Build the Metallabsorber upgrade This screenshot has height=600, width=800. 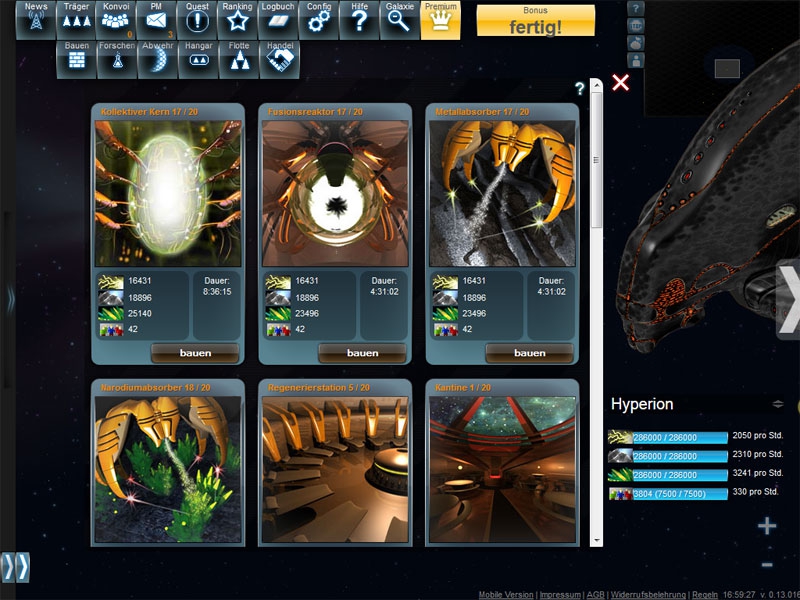530,353
